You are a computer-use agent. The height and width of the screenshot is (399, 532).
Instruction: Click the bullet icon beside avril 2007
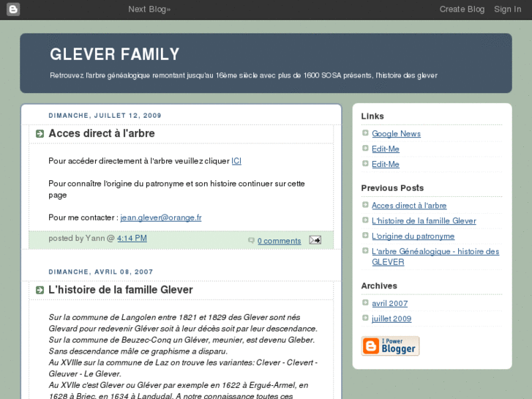[x=365, y=302]
